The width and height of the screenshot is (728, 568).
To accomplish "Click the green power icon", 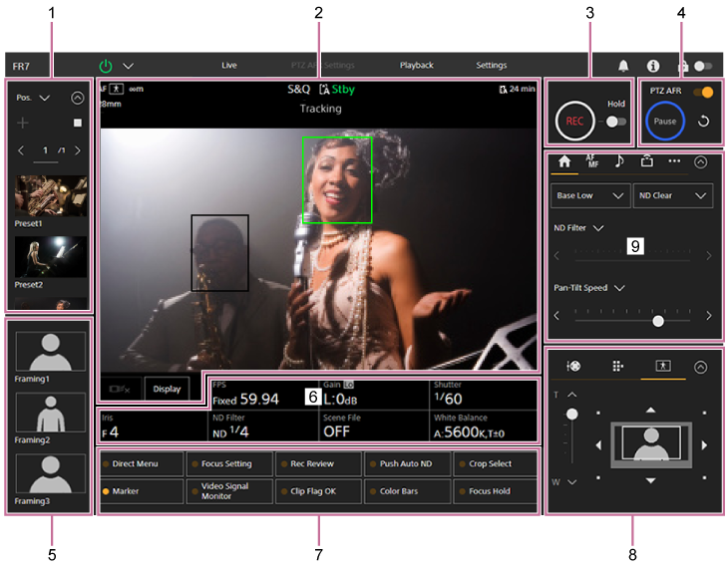I will click(x=106, y=66).
